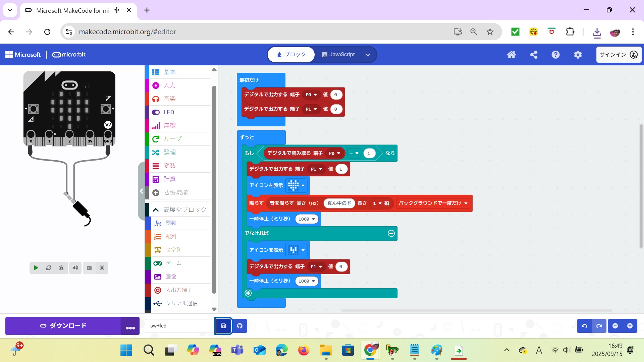Viewport: 644px width, 362px height.
Task: Open the 基本 blocks category
Action: pos(170,72)
